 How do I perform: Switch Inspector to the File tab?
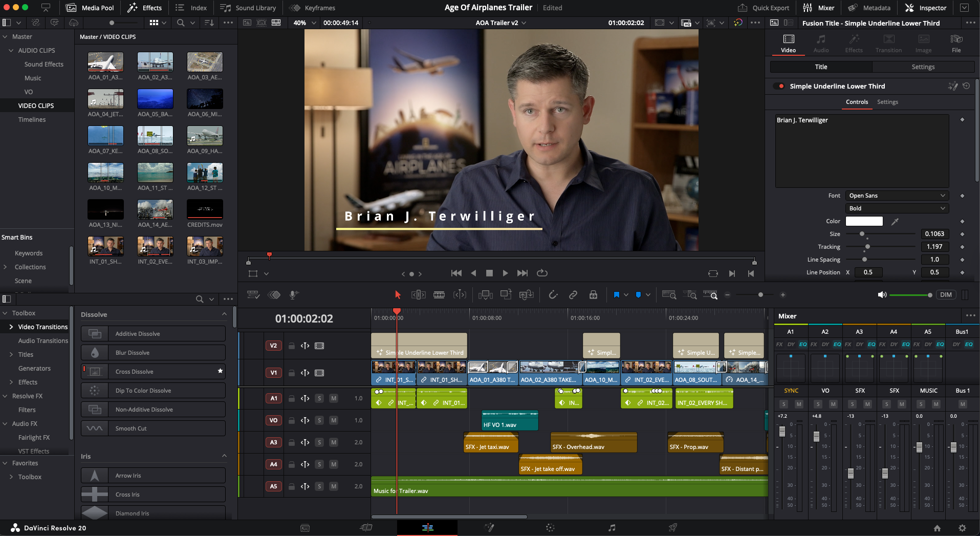tap(956, 44)
